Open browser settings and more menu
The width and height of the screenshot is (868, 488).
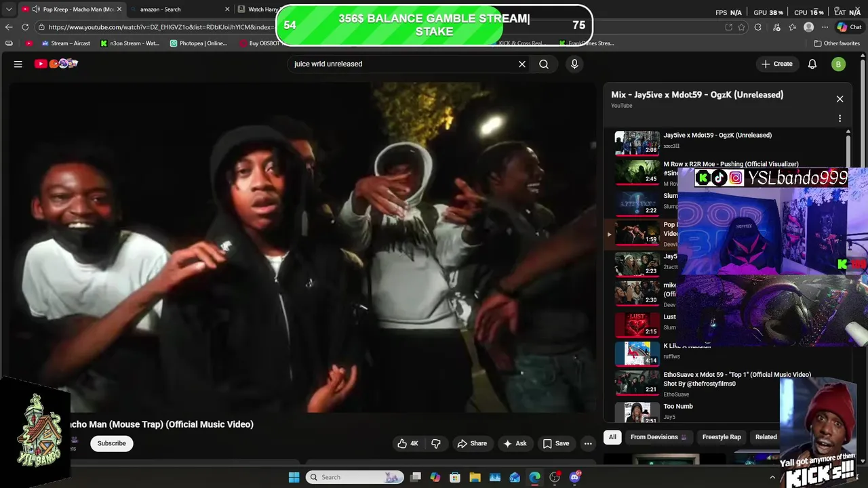(825, 27)
